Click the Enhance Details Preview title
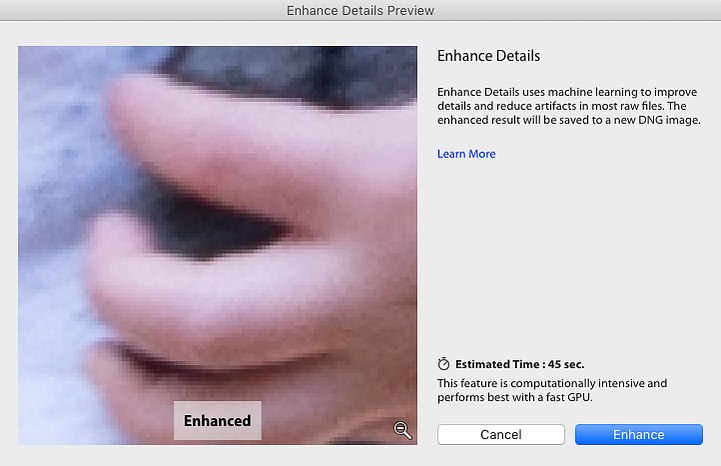The width and height of the screenshot is (721, 466). 360,11
